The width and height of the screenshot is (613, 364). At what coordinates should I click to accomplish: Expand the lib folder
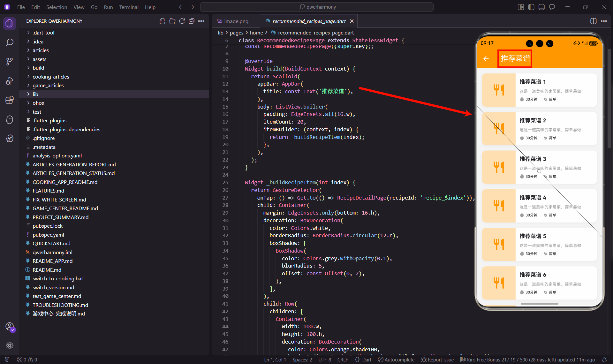click(x=35, y=94)
